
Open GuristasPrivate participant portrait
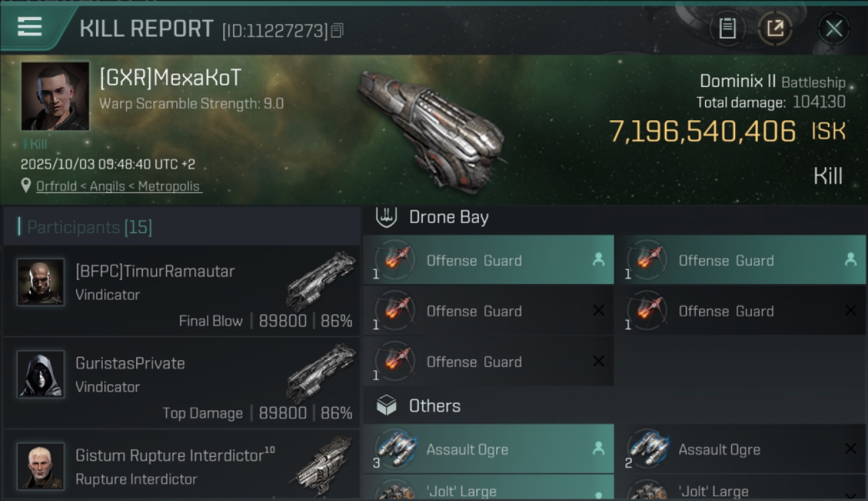pos(41,374)
